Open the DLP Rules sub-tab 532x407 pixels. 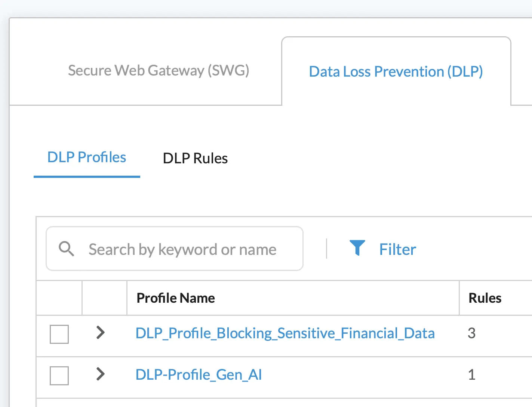tap(195, 158)
